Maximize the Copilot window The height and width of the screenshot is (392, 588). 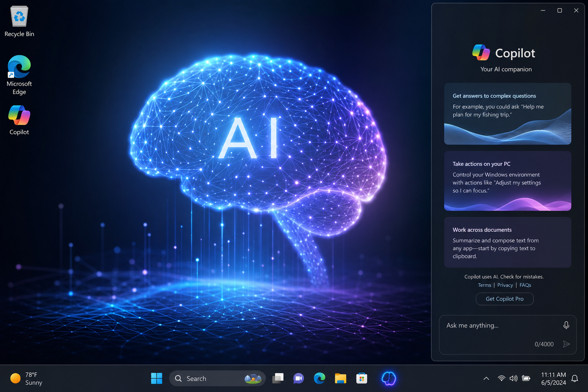pos(560,10)
